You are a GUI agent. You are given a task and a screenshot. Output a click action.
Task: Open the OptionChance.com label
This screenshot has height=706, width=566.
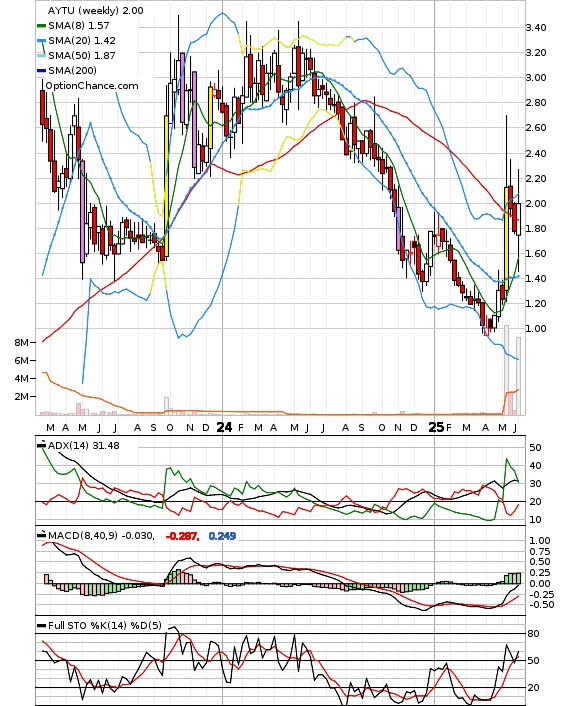(92, 86)
